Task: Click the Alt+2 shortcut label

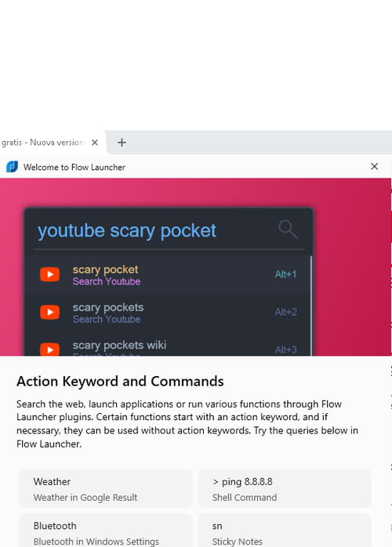Action: 285,312
